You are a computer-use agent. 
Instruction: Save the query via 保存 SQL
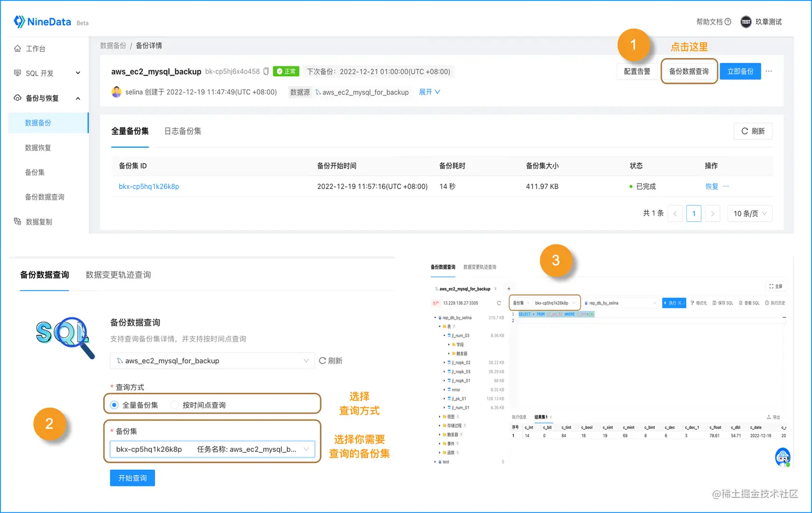[723, 302]
